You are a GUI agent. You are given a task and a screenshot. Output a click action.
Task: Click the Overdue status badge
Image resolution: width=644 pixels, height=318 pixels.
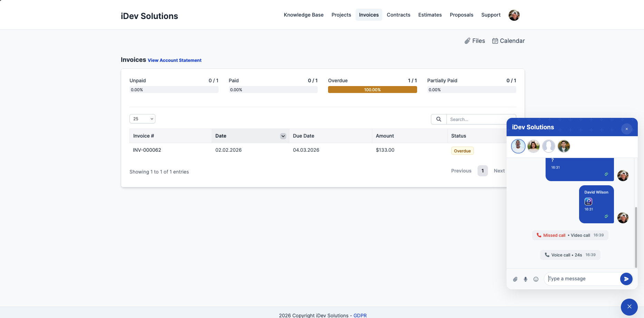click(x=462, y=151)
